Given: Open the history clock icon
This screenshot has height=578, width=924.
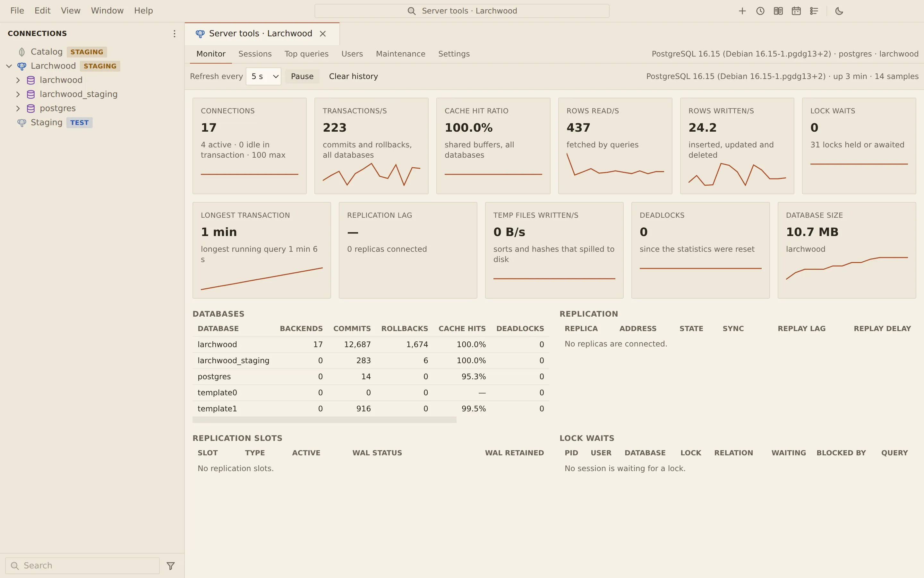Looking at the screenshot, I should pyautogui.click(x=760, y=11).
